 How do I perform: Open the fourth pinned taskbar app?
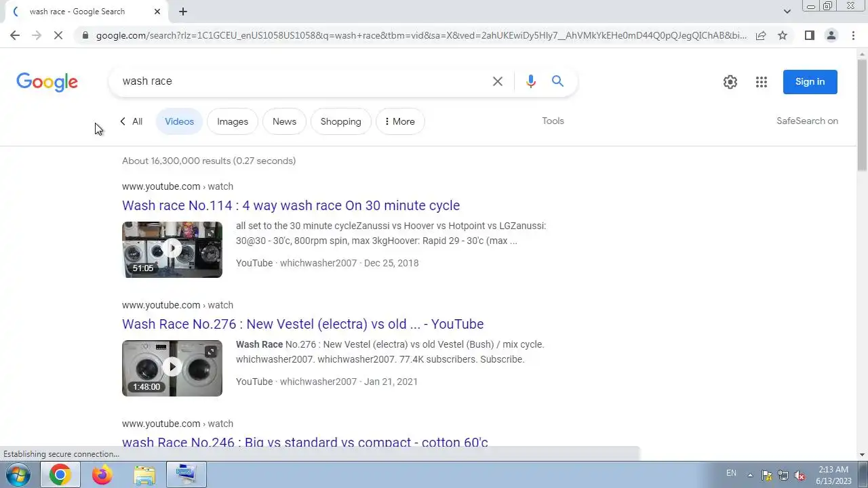(186, 474)
